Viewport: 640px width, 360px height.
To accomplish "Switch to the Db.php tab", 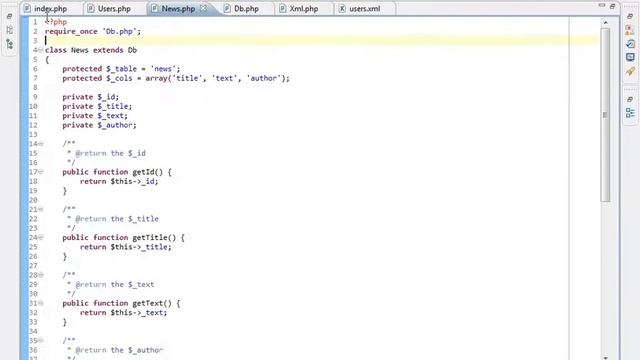I will [246, 9].
